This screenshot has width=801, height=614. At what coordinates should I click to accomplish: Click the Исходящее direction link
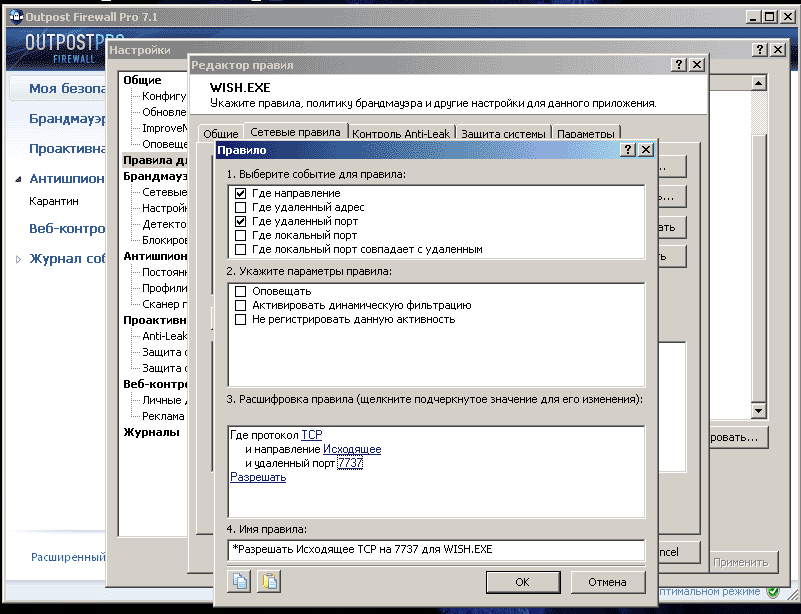coord(352,450)
